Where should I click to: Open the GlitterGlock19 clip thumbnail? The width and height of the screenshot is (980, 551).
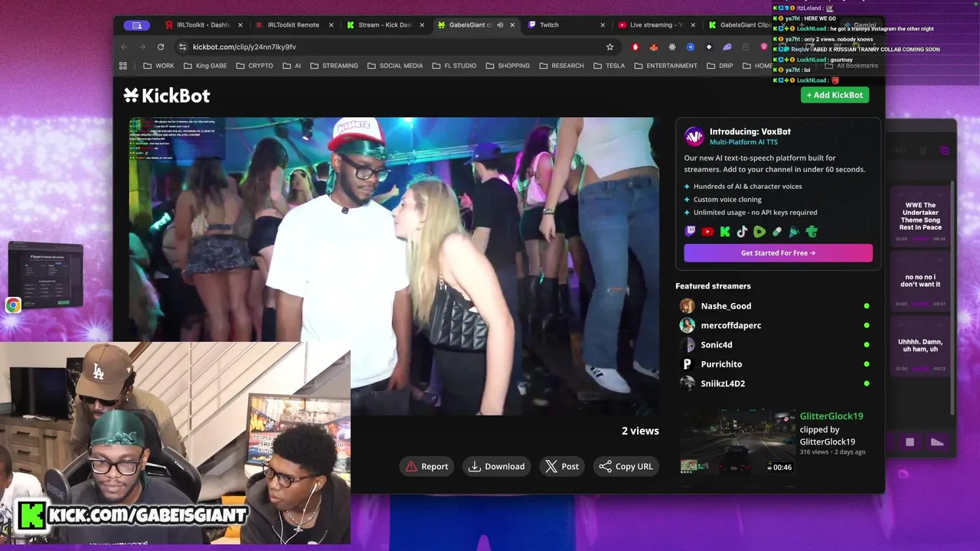[x=738, y=442]
